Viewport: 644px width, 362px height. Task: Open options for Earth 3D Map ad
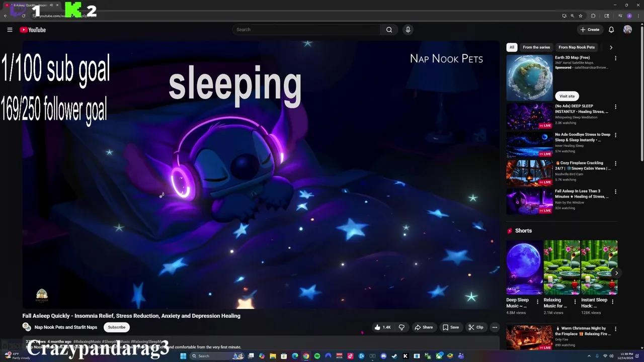pyautogui.click(x=615, y=58)
